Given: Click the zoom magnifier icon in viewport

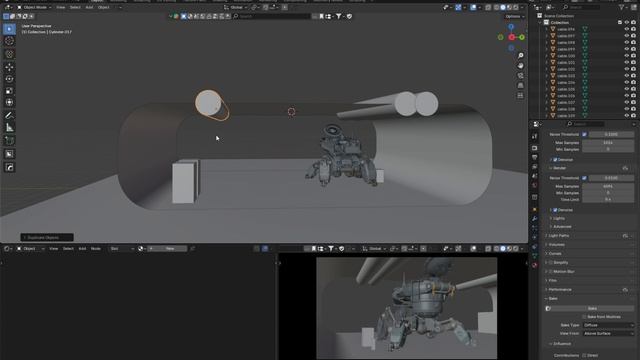Looking at the screenshot, I should [x=520, y=56].
